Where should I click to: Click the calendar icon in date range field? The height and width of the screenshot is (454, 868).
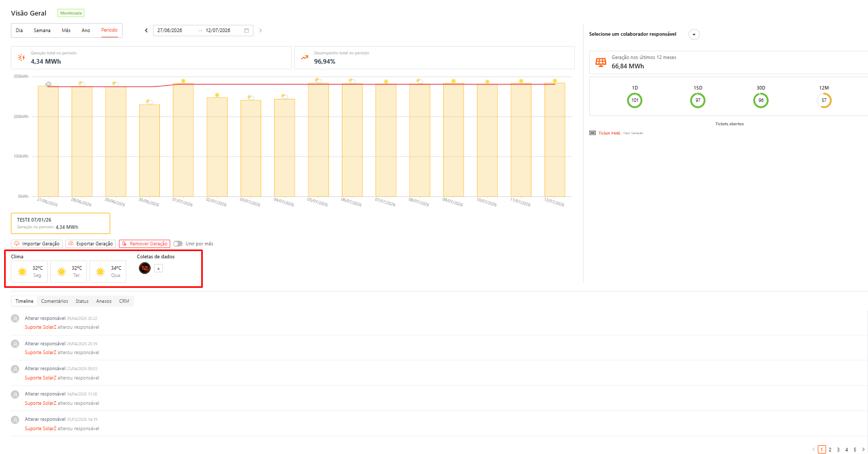tap(247, 31)
